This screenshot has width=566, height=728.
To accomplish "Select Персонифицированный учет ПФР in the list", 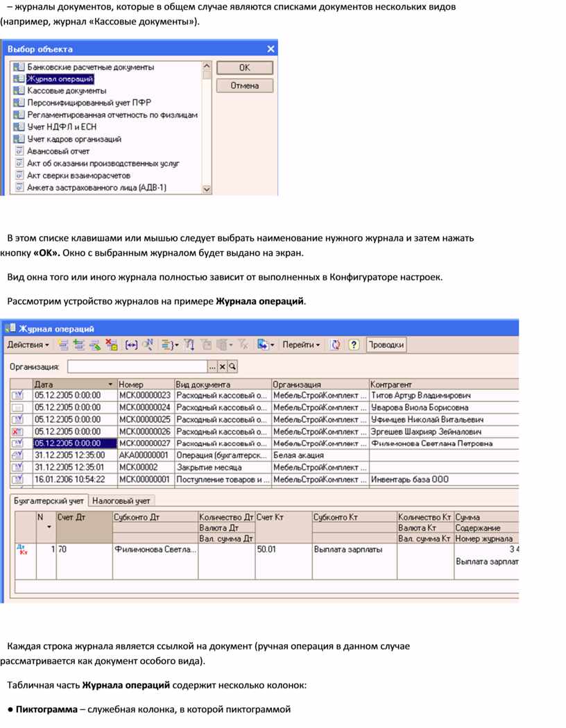I will click(x=89, y=103).
